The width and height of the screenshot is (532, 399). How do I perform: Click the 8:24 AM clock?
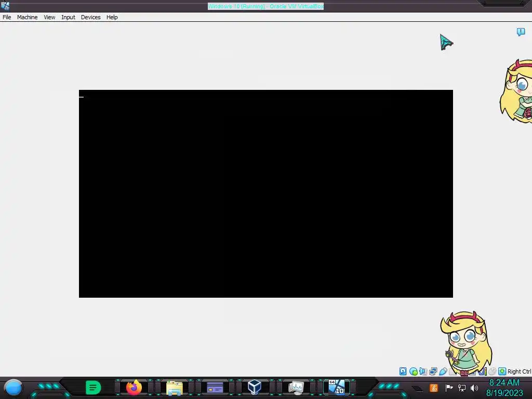tap(504, 383)
